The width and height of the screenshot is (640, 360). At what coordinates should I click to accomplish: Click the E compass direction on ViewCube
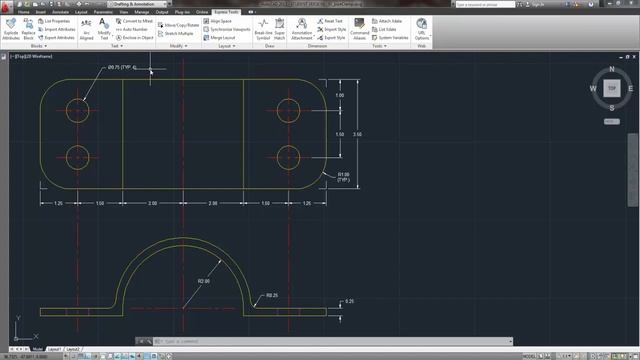click(631, 88)
